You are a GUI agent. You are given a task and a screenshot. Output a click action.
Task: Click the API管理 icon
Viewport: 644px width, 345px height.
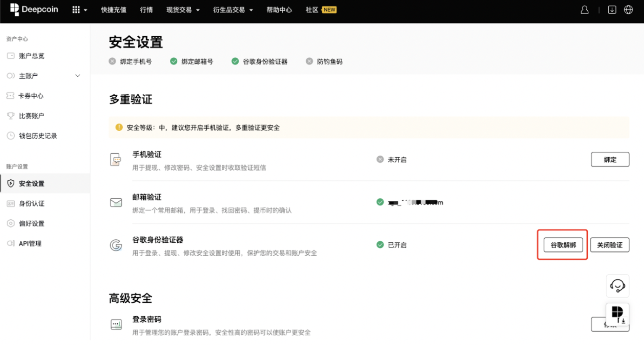coord(11,244)
